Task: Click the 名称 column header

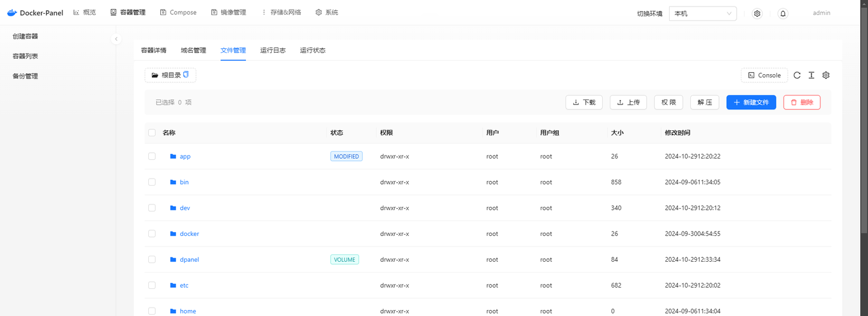Action: [169, 133]
